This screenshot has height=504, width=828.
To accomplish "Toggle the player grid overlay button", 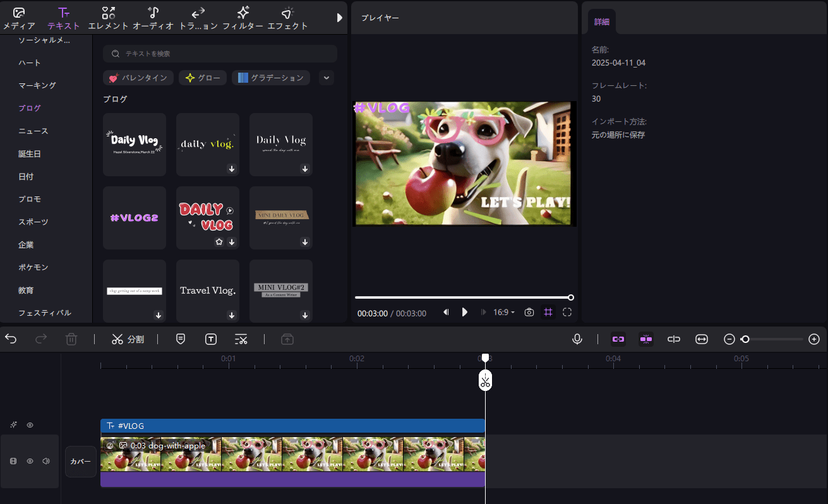I will pos(548,312).
